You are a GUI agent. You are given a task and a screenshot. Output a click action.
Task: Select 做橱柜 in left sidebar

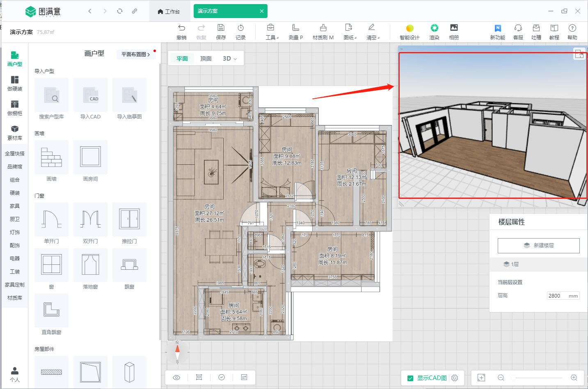point(15,108)
